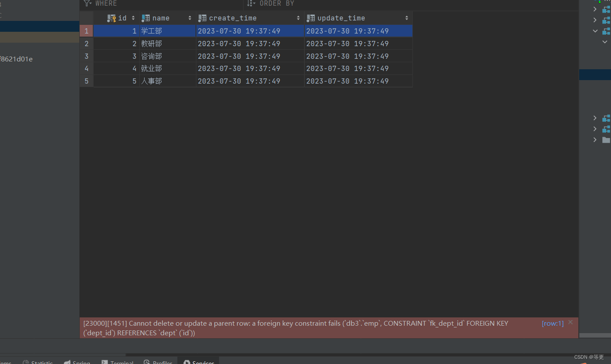Select the id column header
Image resolution: width=611 pixels, height=364 pixels.
click(116, 18)
